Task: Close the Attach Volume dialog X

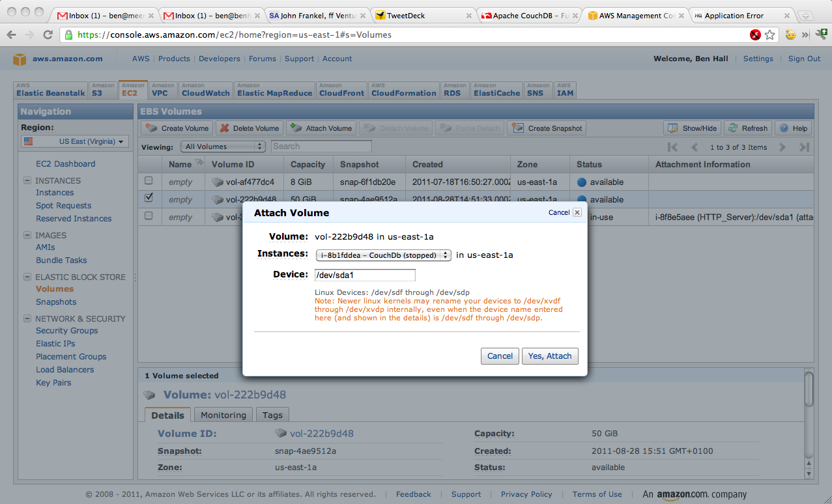Action: click(577, 212)
